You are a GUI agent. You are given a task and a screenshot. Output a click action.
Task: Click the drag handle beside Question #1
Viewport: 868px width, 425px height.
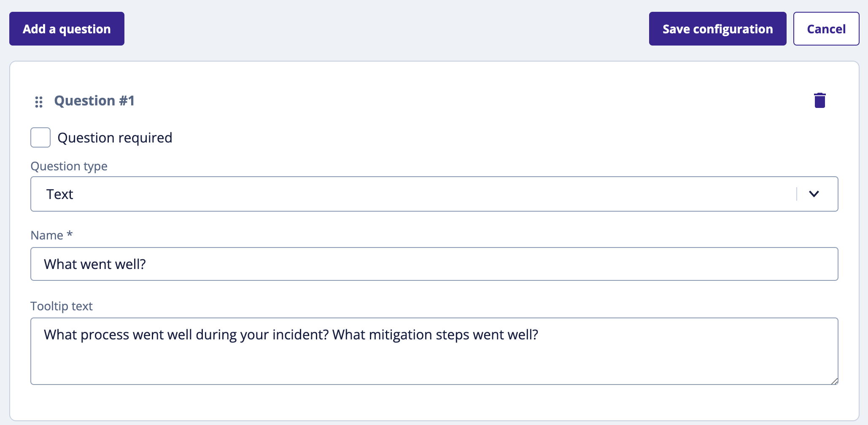click(x=39, y=102)
